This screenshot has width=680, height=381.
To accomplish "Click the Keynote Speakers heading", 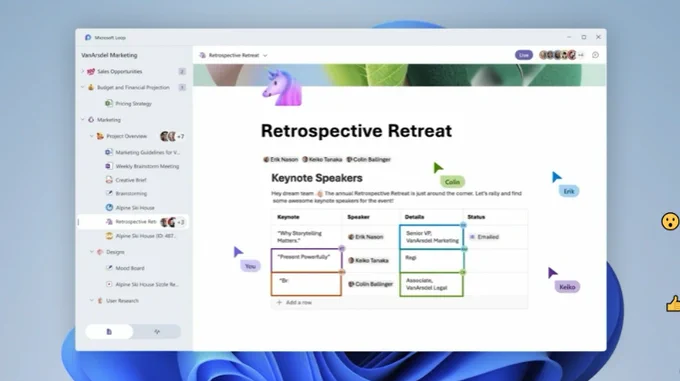I will [317, 178].
